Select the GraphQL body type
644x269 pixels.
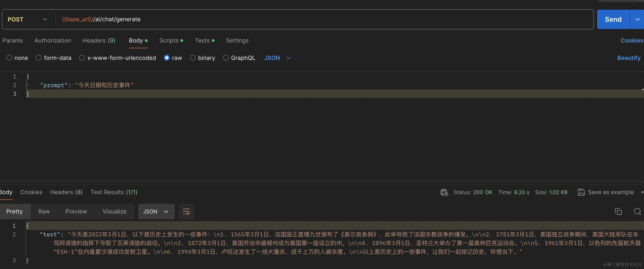(x=226, y=58)
